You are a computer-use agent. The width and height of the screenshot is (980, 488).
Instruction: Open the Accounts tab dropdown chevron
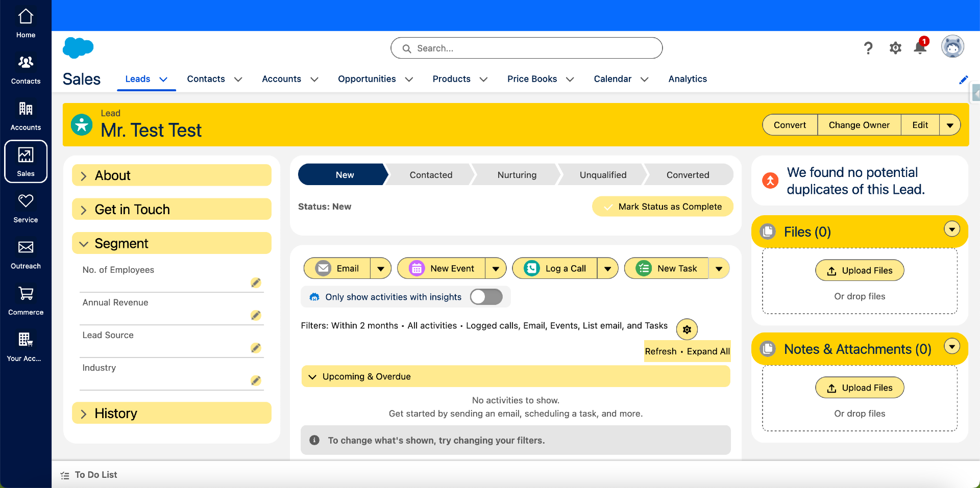pos(314,79)
